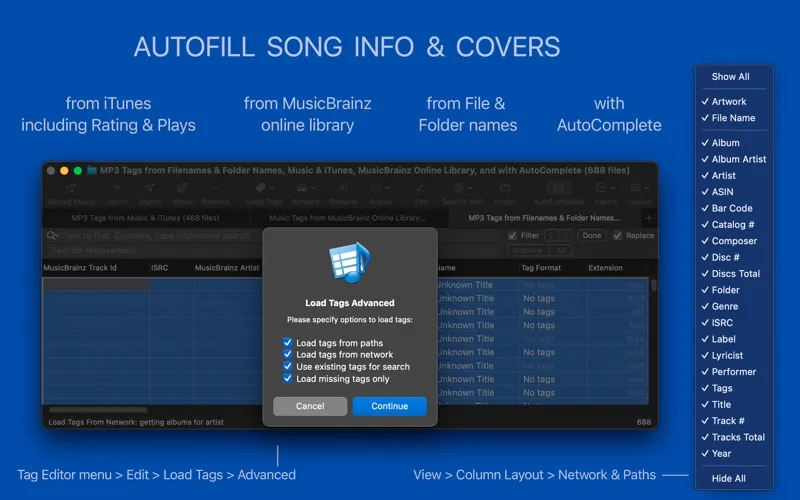Screen dimensions: 800x500
Task: Toggle the Album Artist column menu item
Action: [734, 159]
